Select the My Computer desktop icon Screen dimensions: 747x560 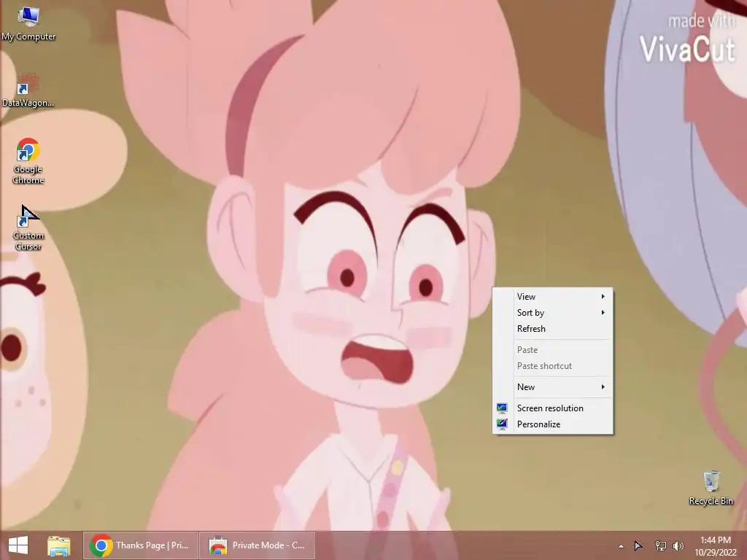pyautogui.click(x=28, y=24)
